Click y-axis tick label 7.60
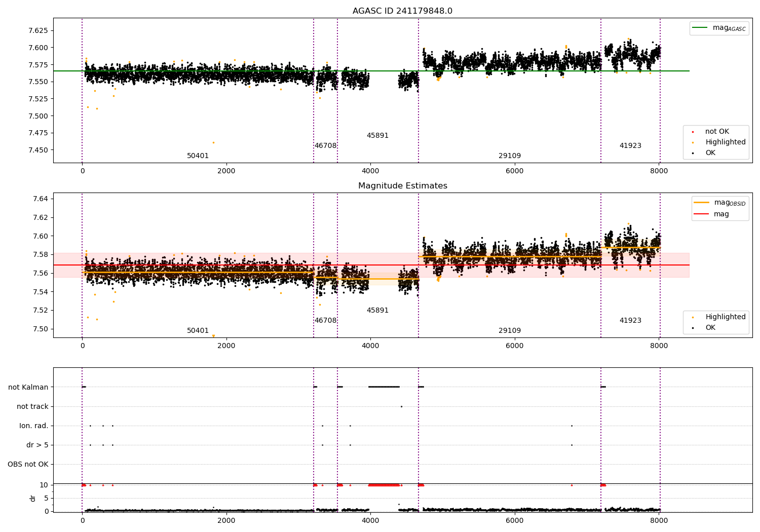This screenshot has width=760, height=532. tap(40, 236)
